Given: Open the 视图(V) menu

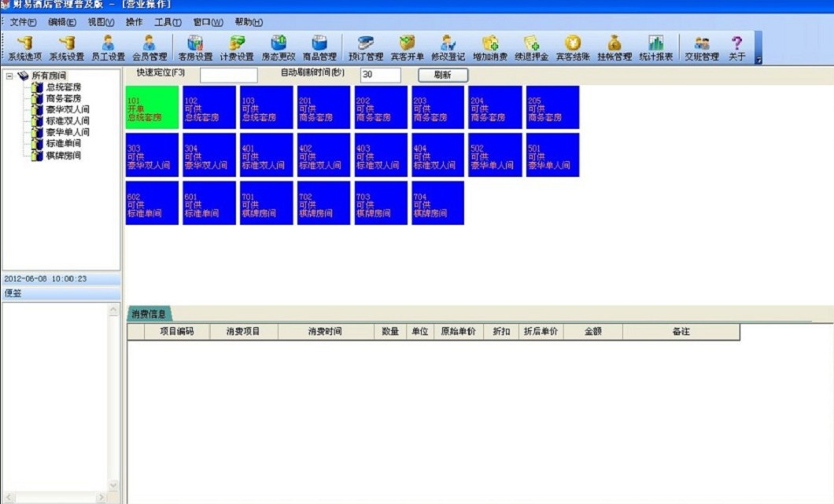Looking at the screenshot, I should pyautogui.click(x=101, y=22).
